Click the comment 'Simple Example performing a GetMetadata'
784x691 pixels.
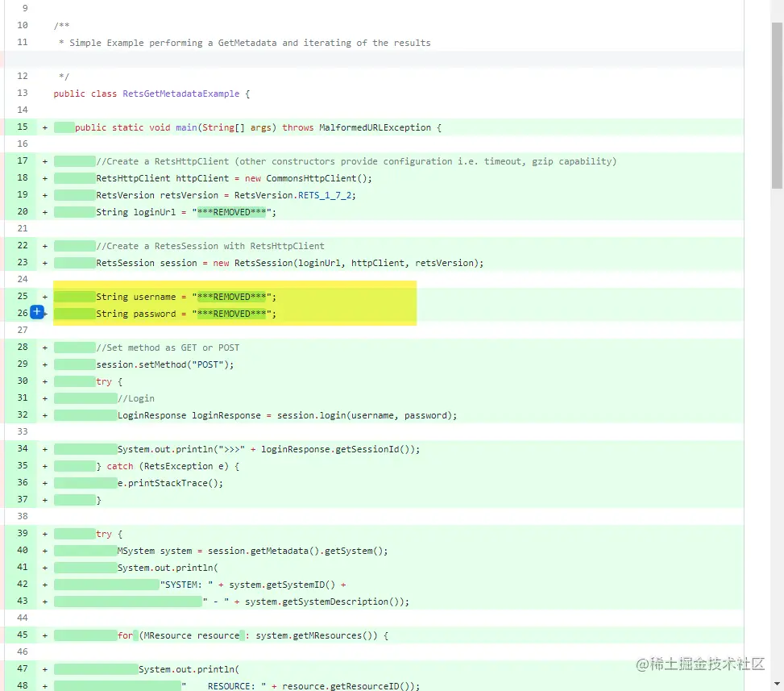[173, 43]
